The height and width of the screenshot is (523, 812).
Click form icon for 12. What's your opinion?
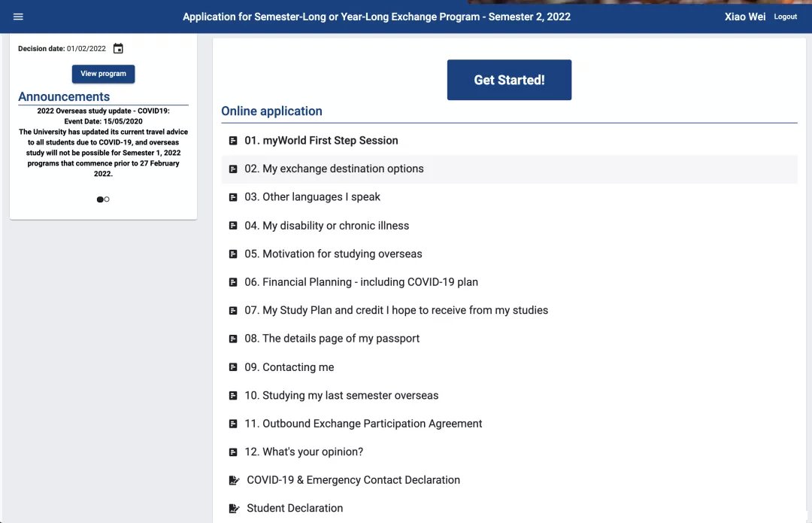click(x=233, y=452)
